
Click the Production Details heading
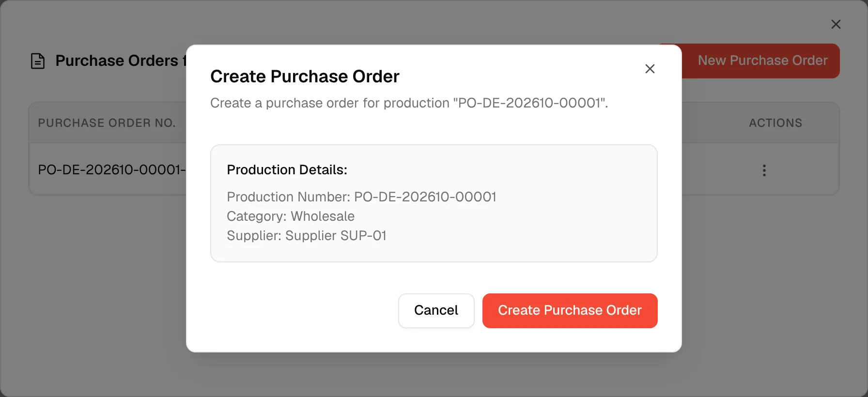point(287,170)
